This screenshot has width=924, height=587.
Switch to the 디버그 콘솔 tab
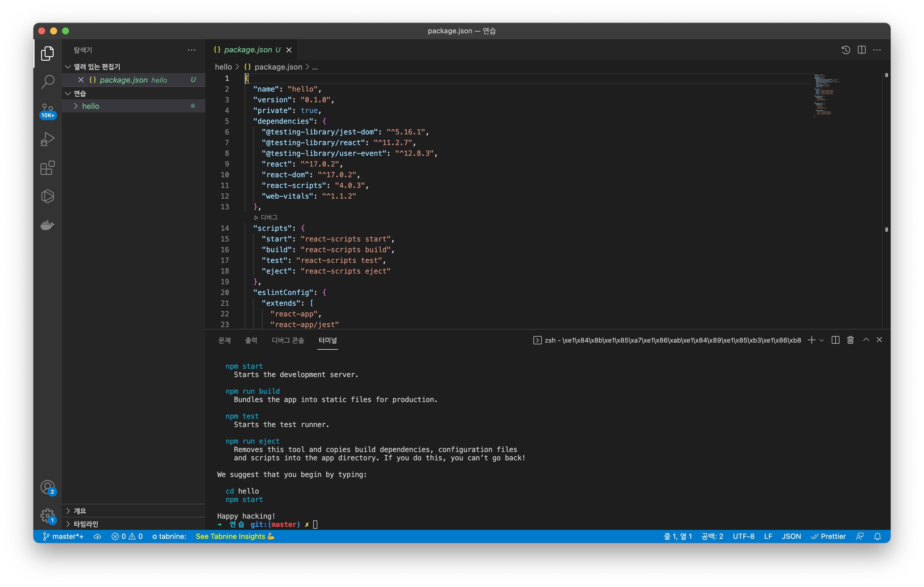tap(288, 340)
